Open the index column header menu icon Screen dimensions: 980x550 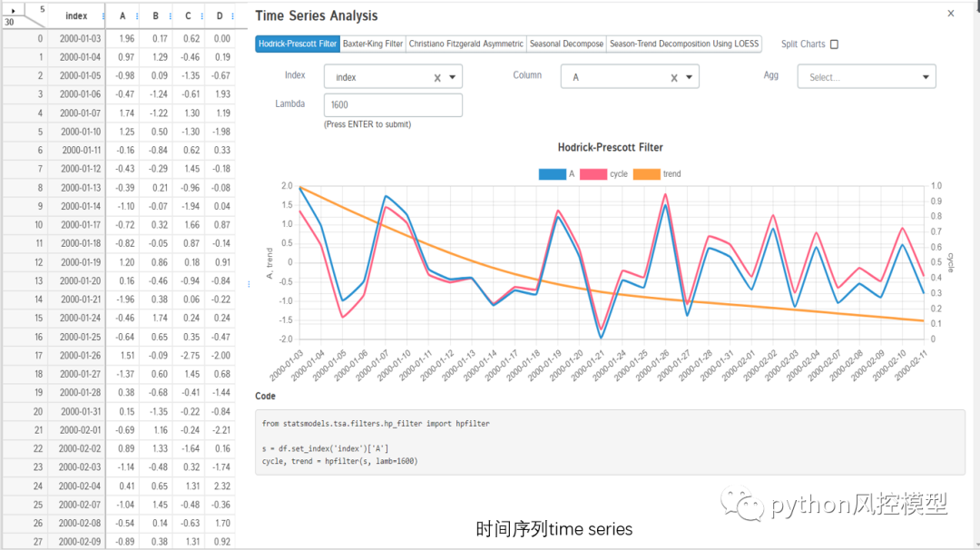coord(103,16)
